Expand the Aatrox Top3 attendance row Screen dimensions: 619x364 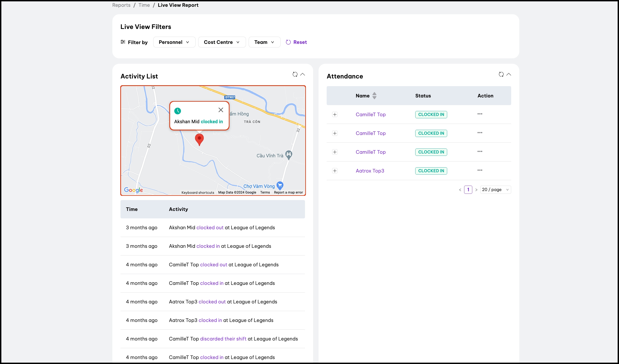click(335, 171)
